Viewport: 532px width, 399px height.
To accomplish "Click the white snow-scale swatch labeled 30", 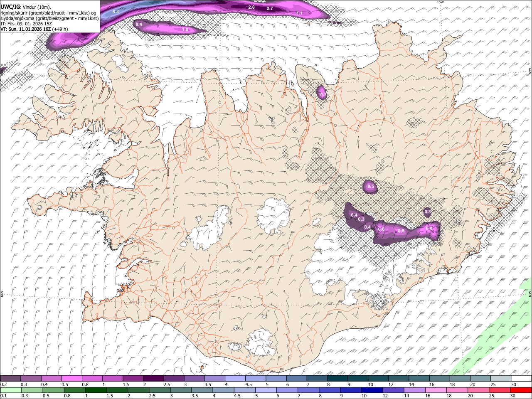I will pos(521,378).
